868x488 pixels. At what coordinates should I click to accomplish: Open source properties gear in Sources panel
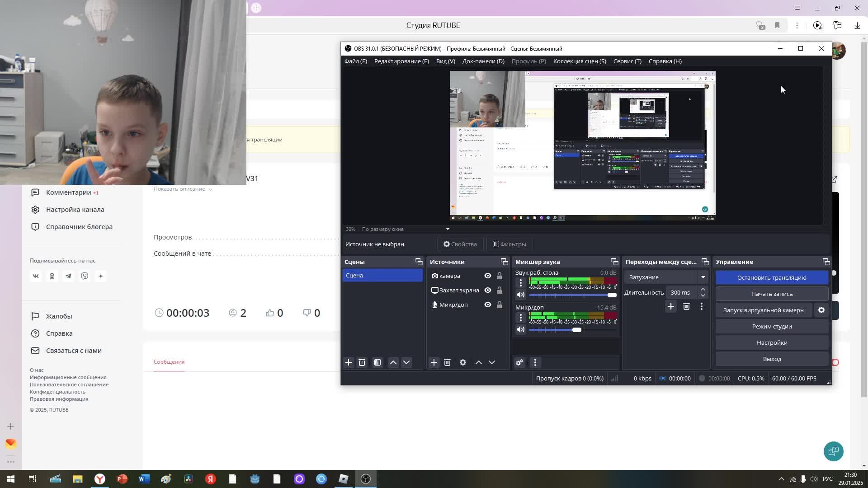point(463,362)
